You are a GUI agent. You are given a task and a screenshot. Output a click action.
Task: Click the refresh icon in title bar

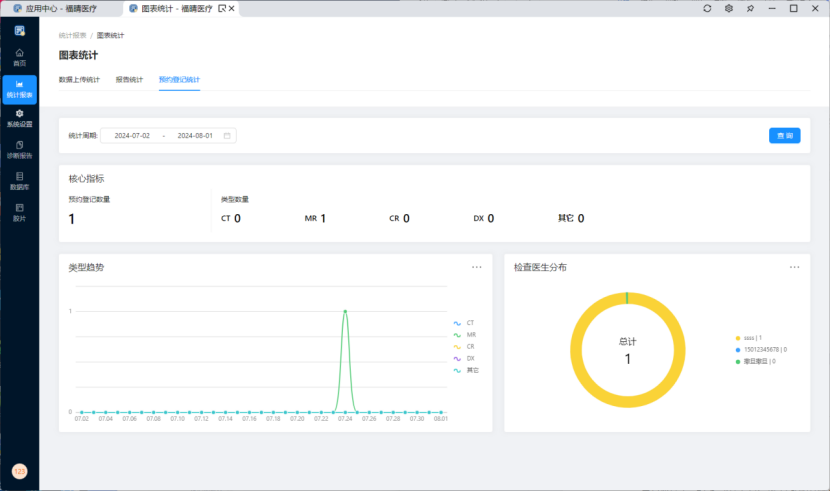tap(707, 8)
